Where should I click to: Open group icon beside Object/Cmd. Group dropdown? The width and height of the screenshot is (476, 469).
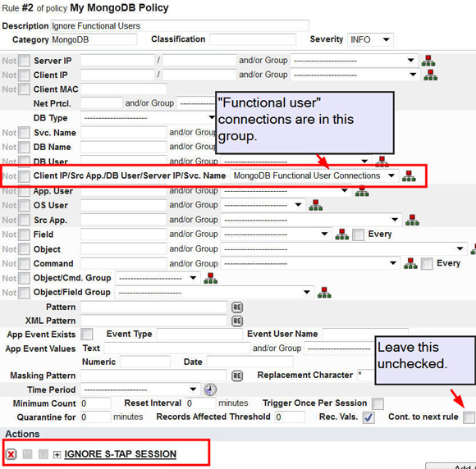tap(210, 278)
